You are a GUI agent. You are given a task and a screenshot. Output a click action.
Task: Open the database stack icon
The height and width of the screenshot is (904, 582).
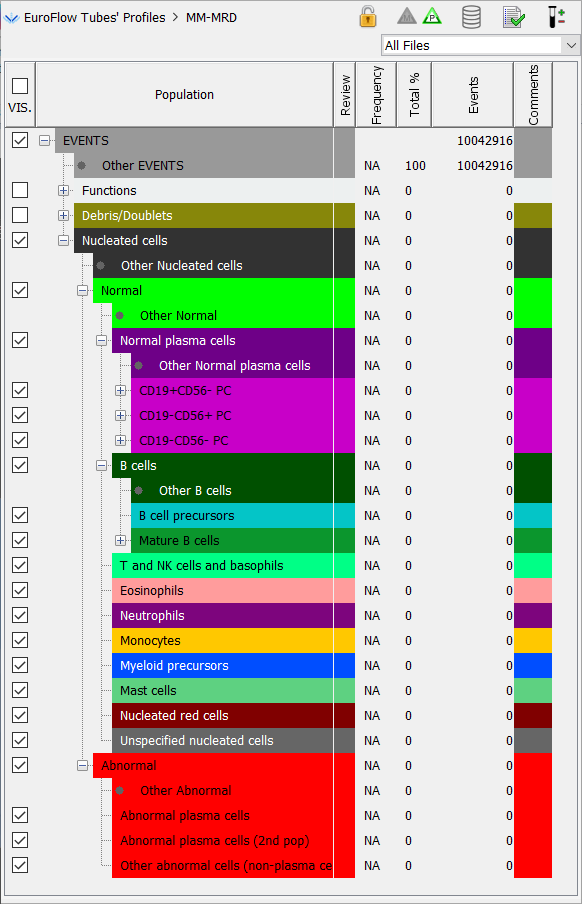pyautogui.click(x=471, y=17)
